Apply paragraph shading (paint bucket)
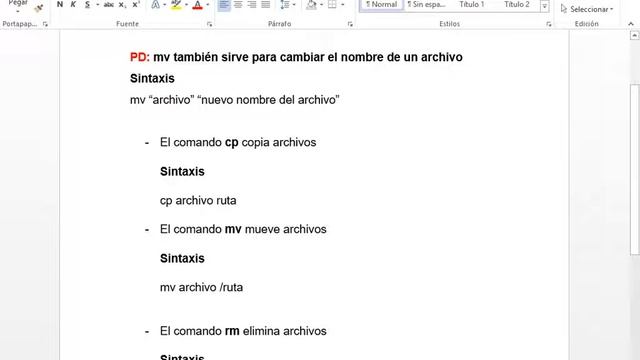 311,5
